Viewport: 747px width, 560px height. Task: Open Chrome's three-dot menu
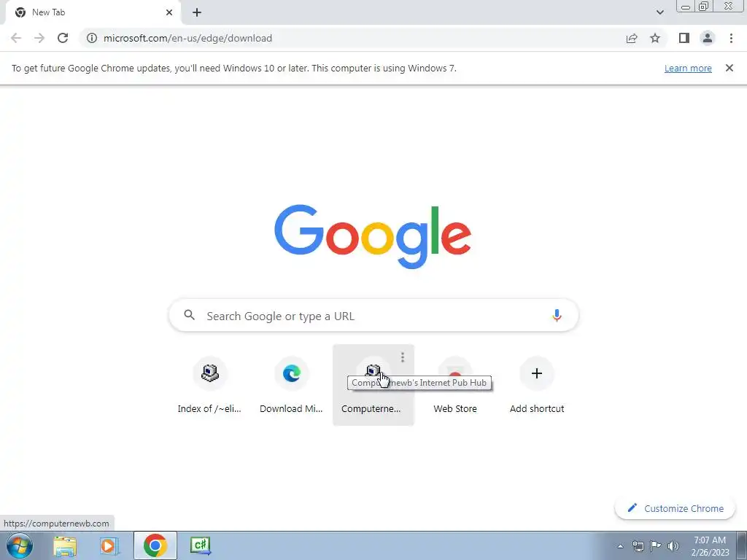tap(731, 38)
